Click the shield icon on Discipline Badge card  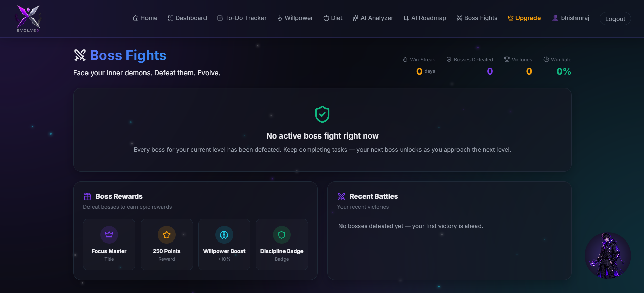[282, 235]
